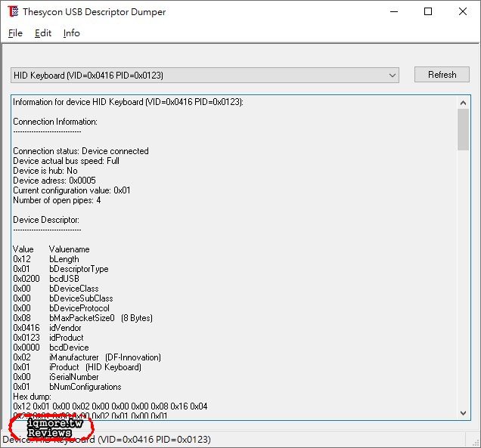The image size is (481, 448).
Task: Click first hex dump line starting 0x12 0x01
Action: point(110,406)
